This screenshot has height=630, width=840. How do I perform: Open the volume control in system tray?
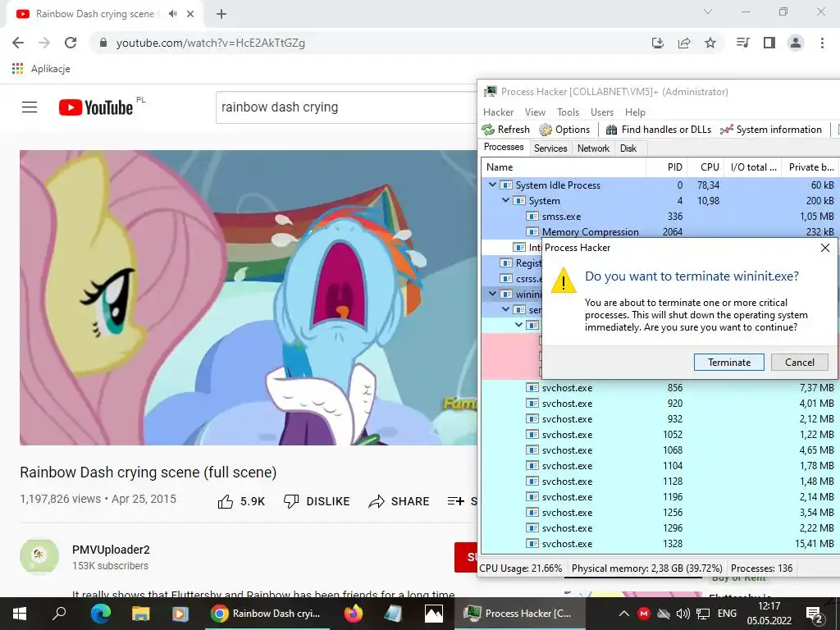click(x=682, y=614)
